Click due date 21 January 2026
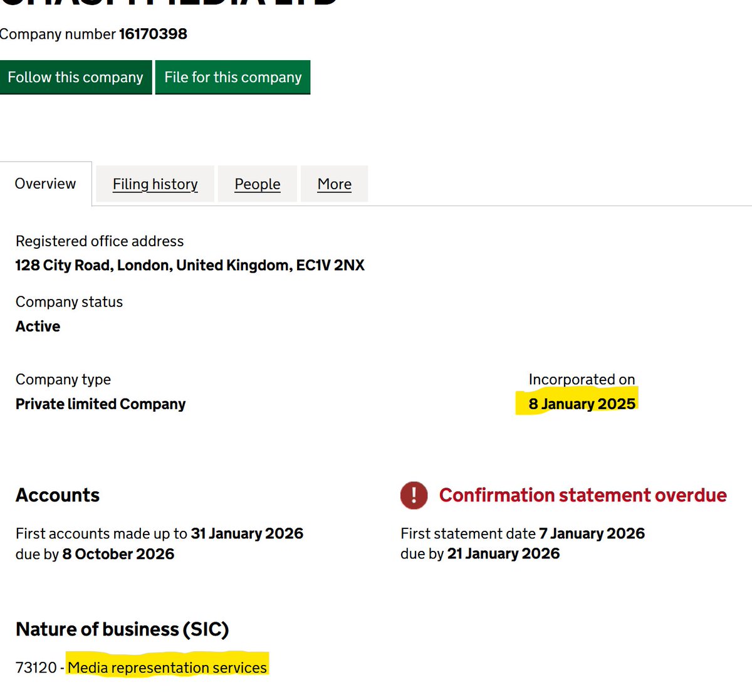Viewport: 752px width, 700px height. 503,553
